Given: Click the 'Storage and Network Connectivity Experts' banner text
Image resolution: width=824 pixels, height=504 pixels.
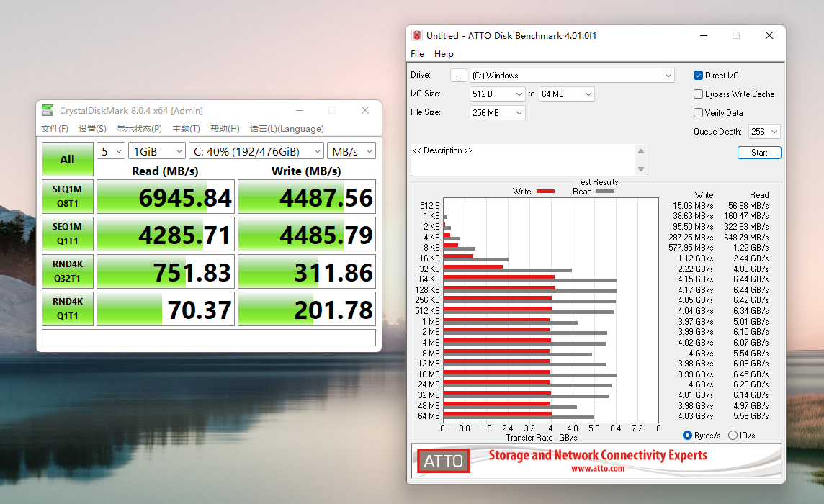Looking at the screenshot, I should pos(598,454).
